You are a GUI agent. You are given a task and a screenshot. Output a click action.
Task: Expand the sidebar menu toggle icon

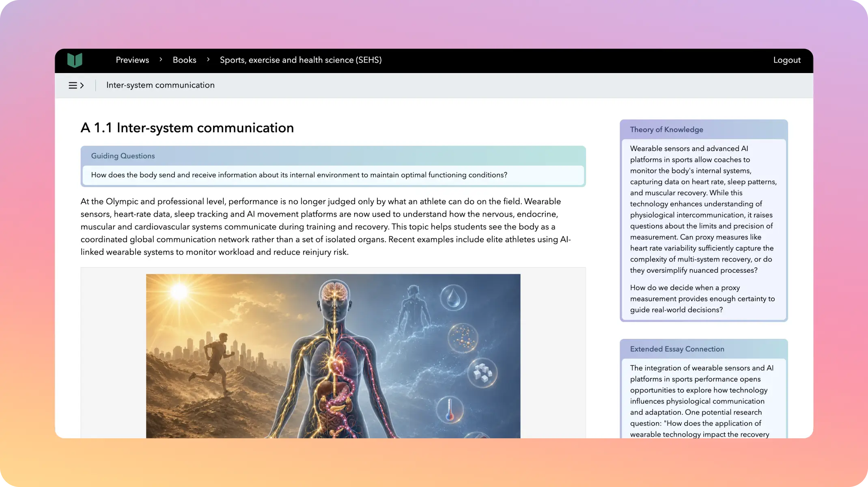(76, 86)
